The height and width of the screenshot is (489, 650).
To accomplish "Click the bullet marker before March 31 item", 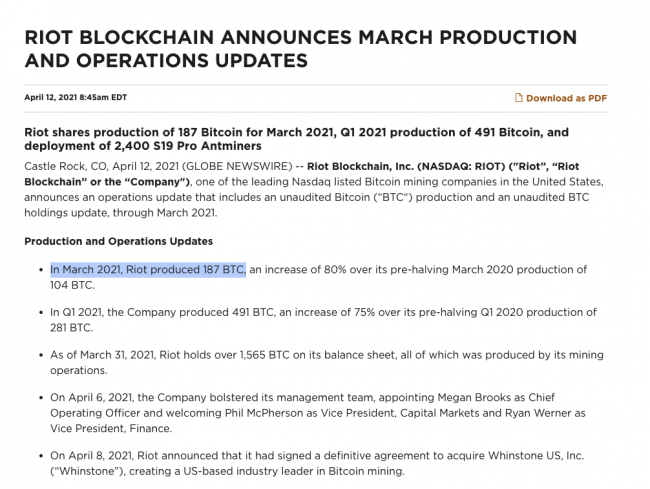I will point(41,356).
